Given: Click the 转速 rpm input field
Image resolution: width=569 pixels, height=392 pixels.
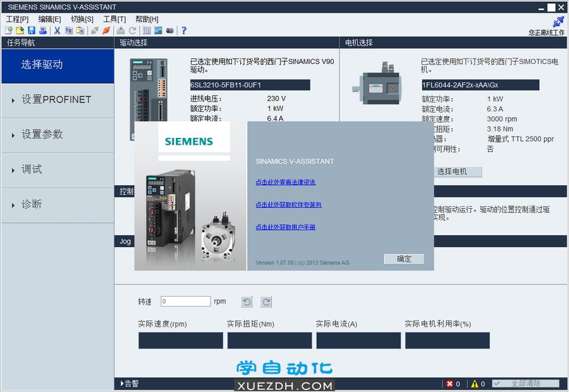Looking at the screenshot, I should (186, 301).
